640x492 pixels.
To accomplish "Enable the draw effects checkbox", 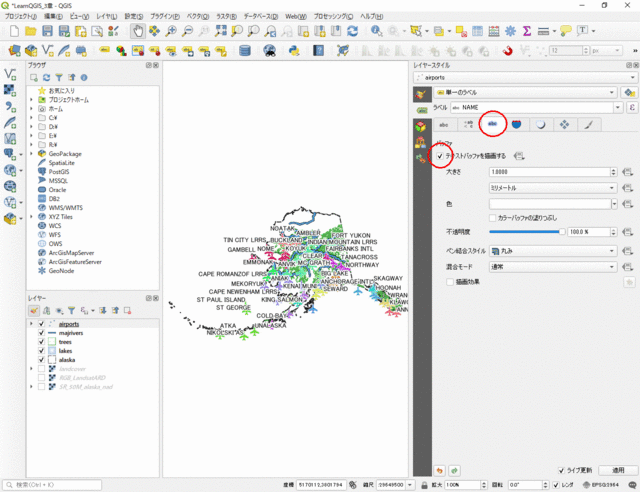I will [450, 282].
